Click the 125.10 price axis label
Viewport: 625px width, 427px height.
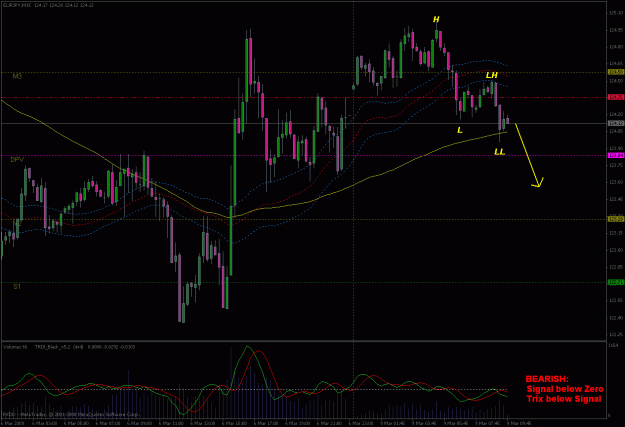(616, 13)
